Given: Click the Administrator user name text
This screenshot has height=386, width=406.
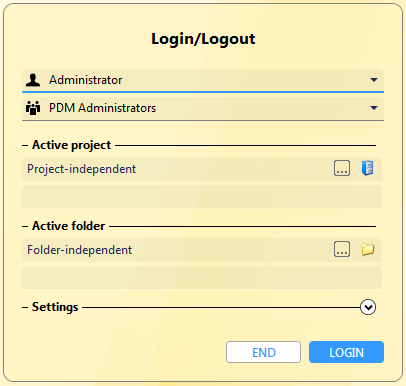Looking at the screenshot, I should coord(86,80).
